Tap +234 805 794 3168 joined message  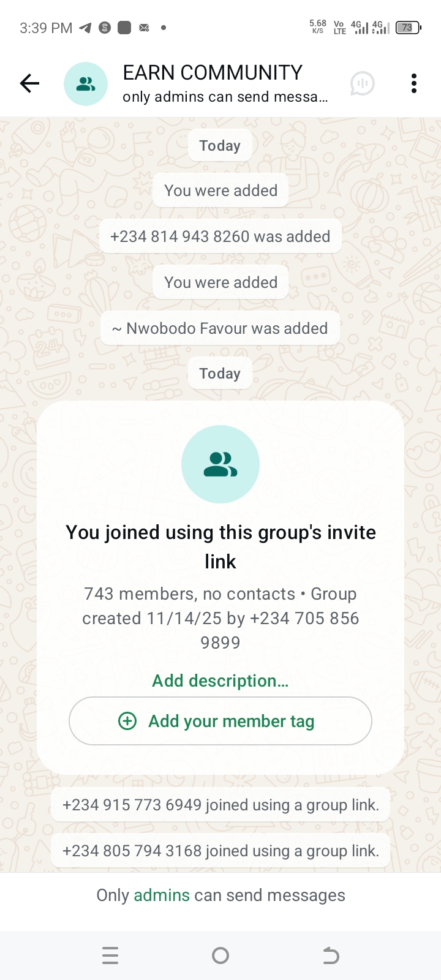coord(221,851)
